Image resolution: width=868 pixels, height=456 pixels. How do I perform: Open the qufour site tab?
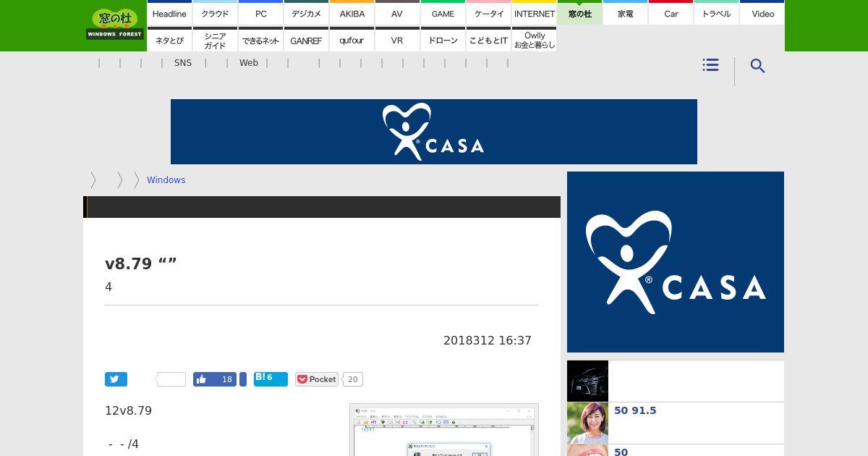[x=352, y=39]
